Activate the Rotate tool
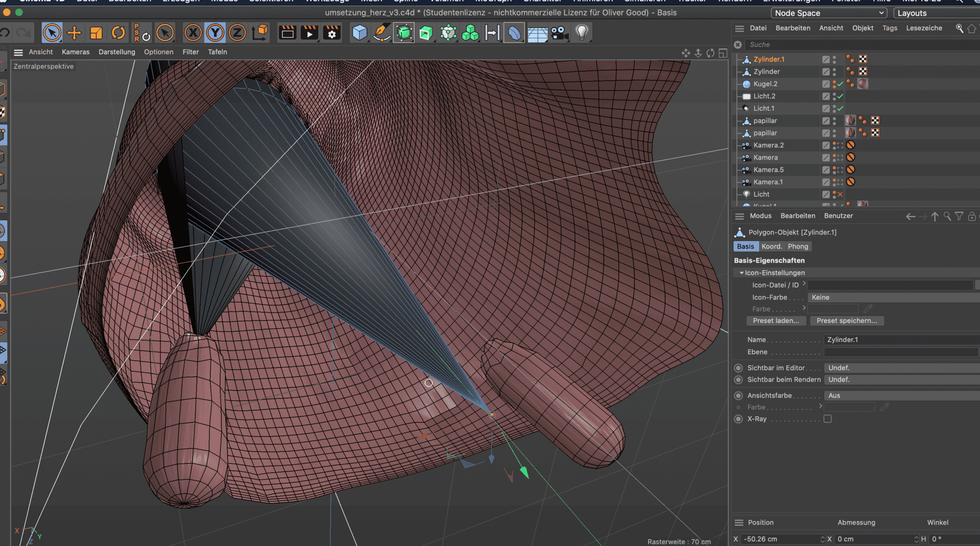The height and width of the screenshot is (546, 980). pos(118,33)
